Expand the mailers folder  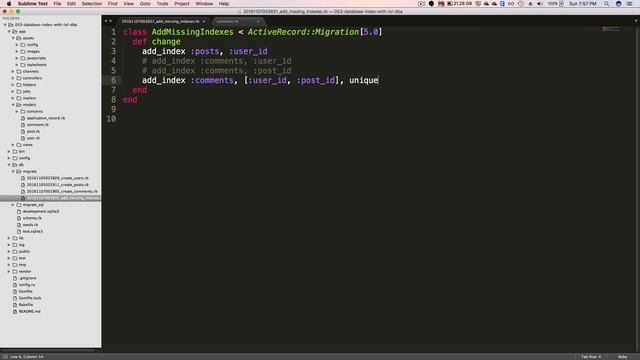[13, 98]
